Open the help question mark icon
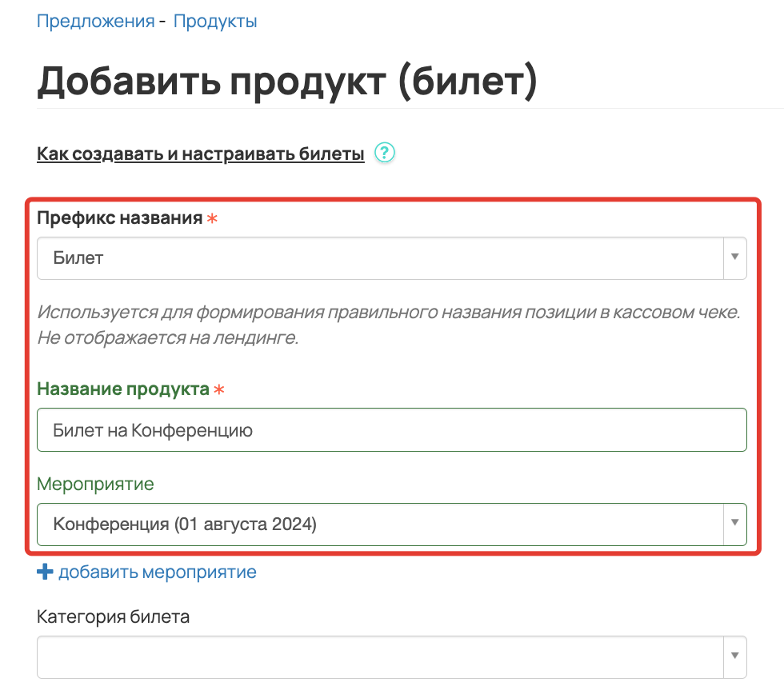The height and width of the screenshot is (686, 784). tap(385, 153)
